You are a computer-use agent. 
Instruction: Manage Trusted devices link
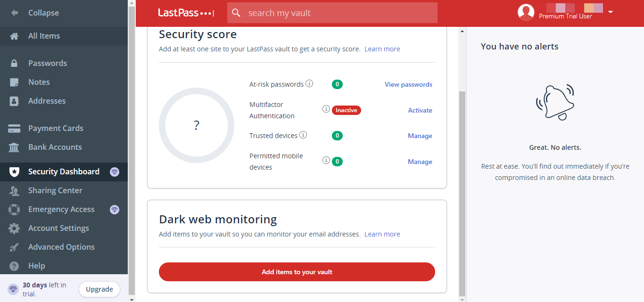420,136
